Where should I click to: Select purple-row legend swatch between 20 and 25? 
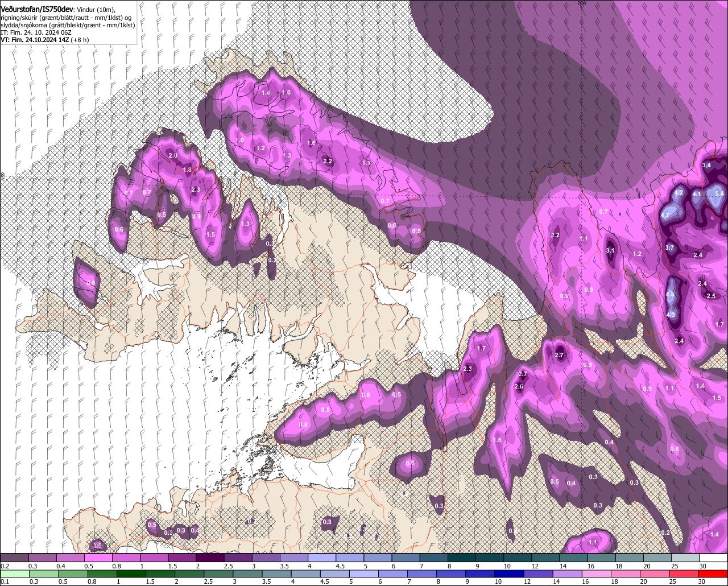pyautogui.click(x=657, y=558)
